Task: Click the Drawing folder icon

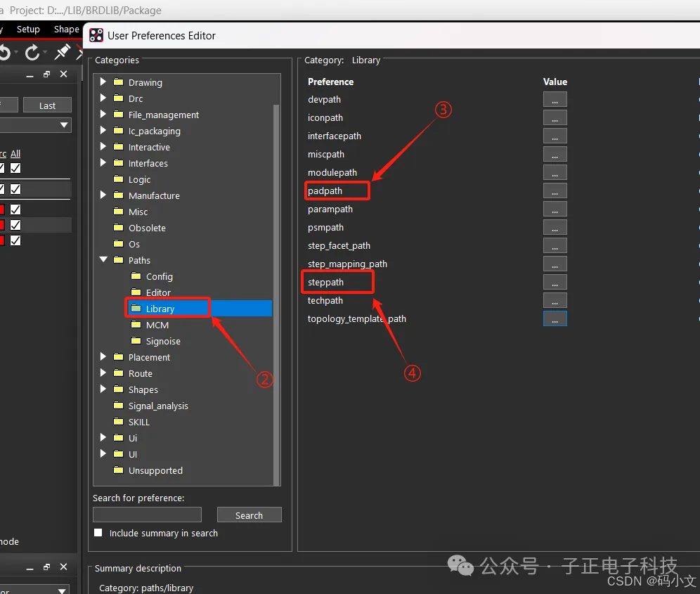Action: [x=118, y=82]
